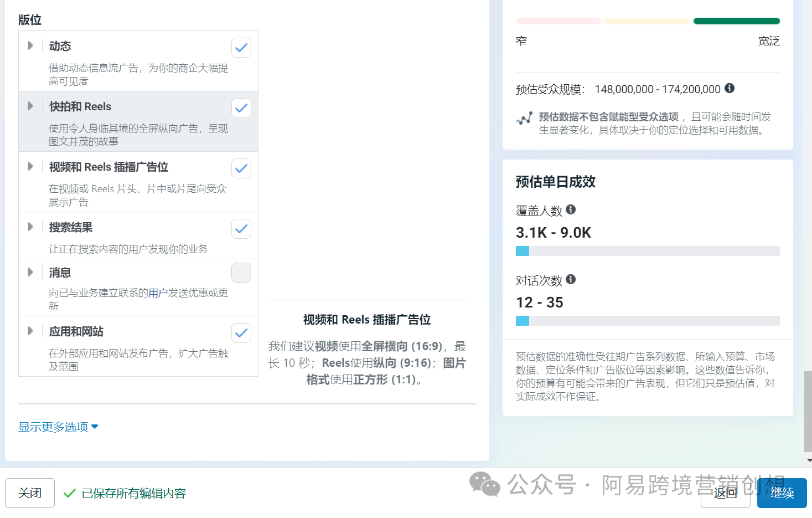Click the 版位 section heading
Screen dimensions: 812x518
coord(30,20)
